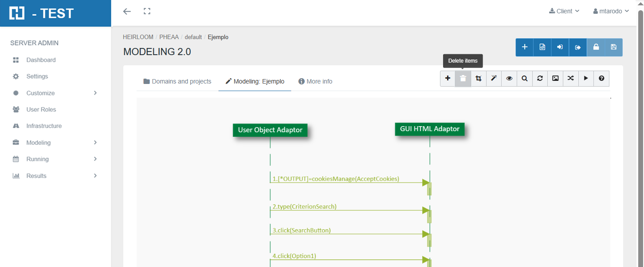This screenshot has width=644, height=267.
Task: Switch to Domains and projects tab
Action: [x=177, y=81]
